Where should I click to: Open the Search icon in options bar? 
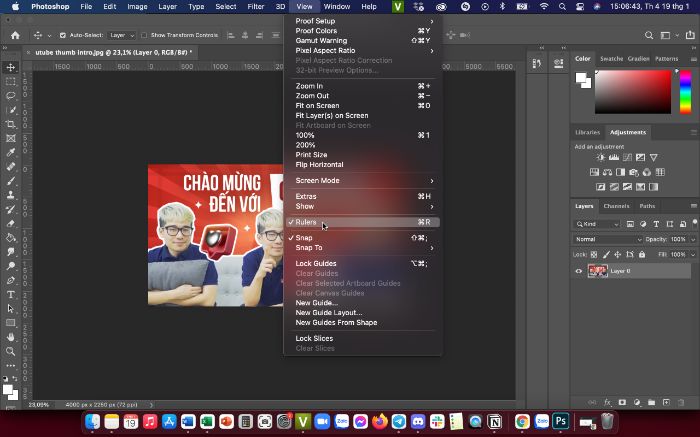pos(649,35)
